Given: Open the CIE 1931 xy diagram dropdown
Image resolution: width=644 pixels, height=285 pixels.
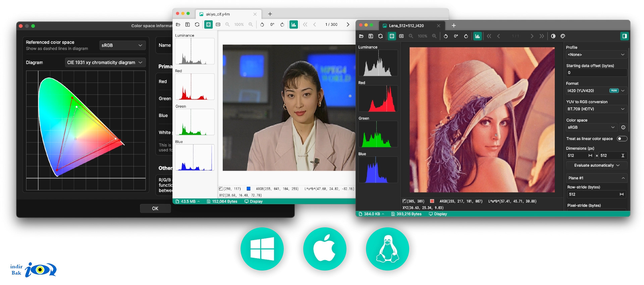Looking at the screenshot, I should [x=105, y=62].
